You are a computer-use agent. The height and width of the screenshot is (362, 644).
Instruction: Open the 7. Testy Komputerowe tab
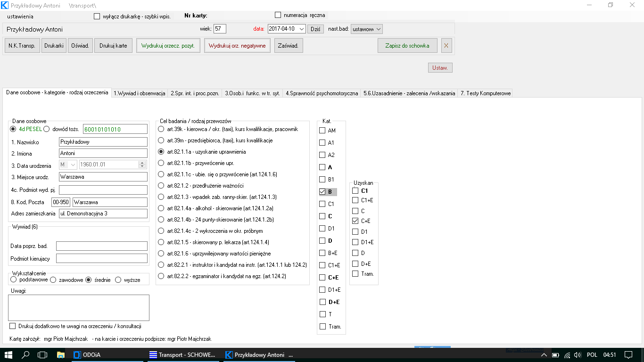(485, 93)
